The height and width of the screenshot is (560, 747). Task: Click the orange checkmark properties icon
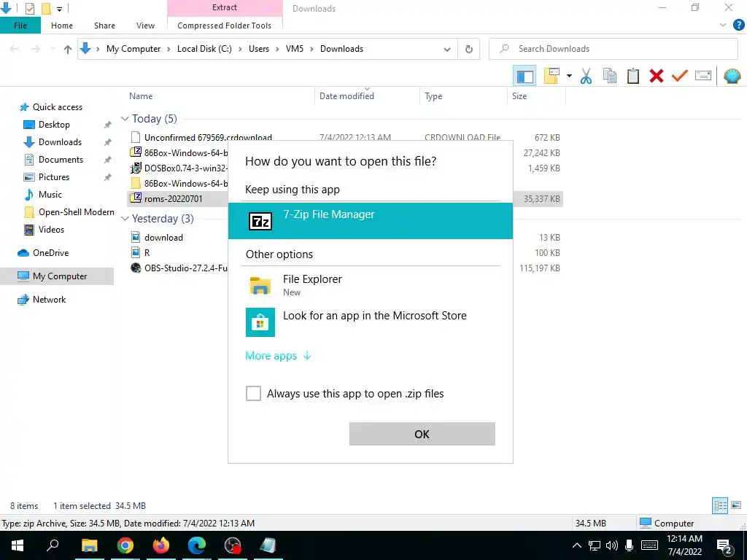coord(680,76)
